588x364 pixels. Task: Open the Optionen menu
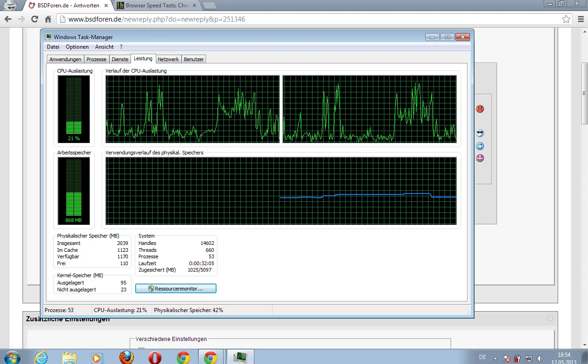(x=77, y=47)
